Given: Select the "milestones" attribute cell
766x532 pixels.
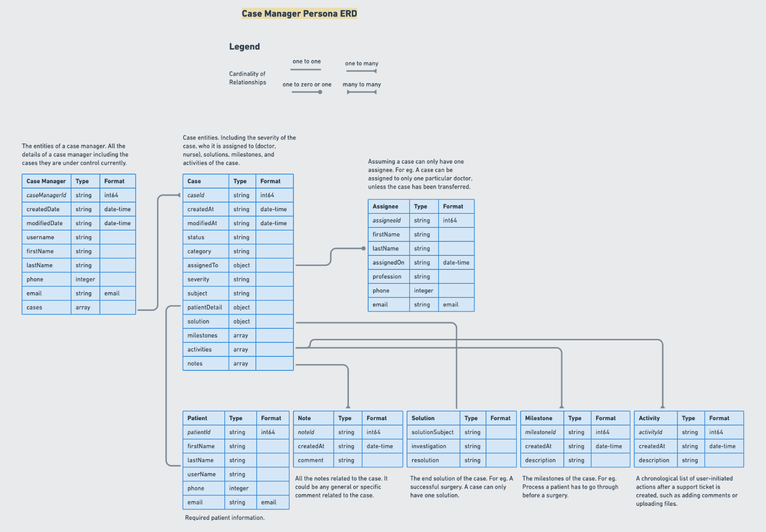Looking at the screenshot, I should tap(206, 335).
